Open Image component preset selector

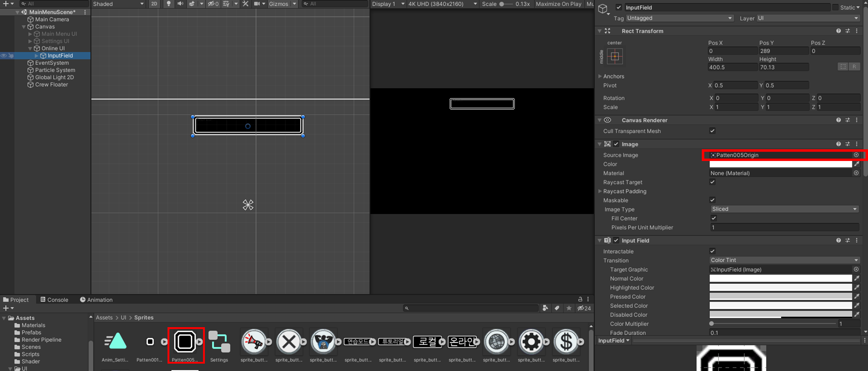[x=848, y=144]
